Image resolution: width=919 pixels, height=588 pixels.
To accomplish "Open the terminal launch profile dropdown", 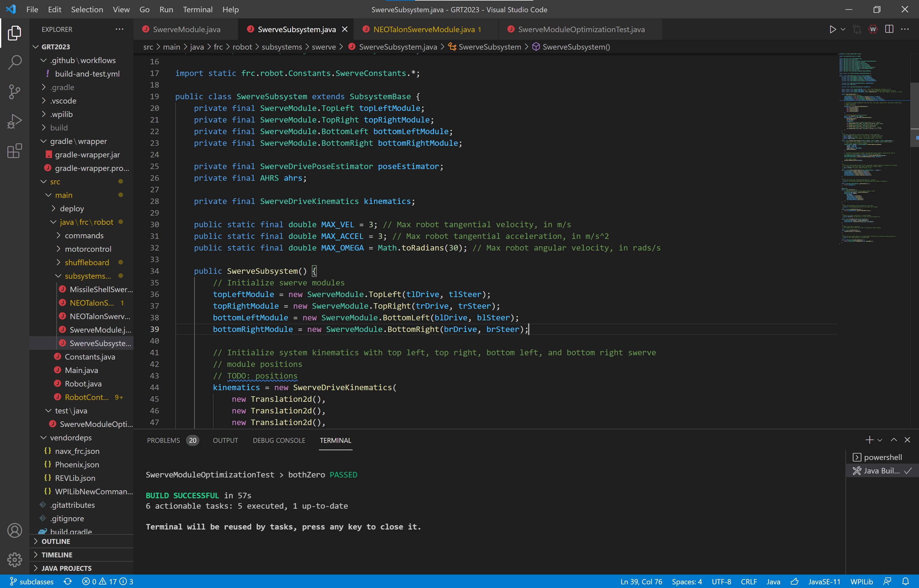I will pos(880,440).
